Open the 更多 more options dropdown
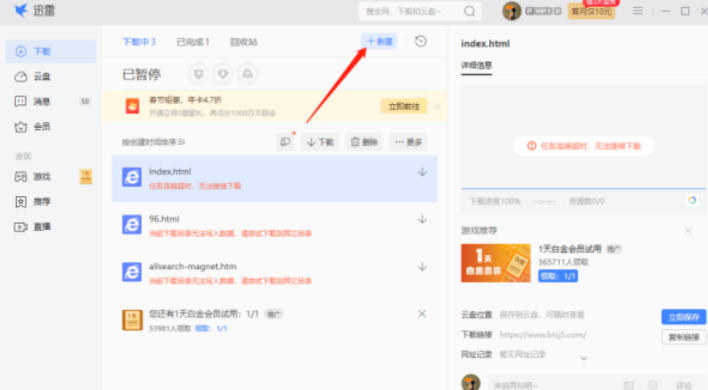This screenshot has height=390, width=708. click(x=408, y=142)
